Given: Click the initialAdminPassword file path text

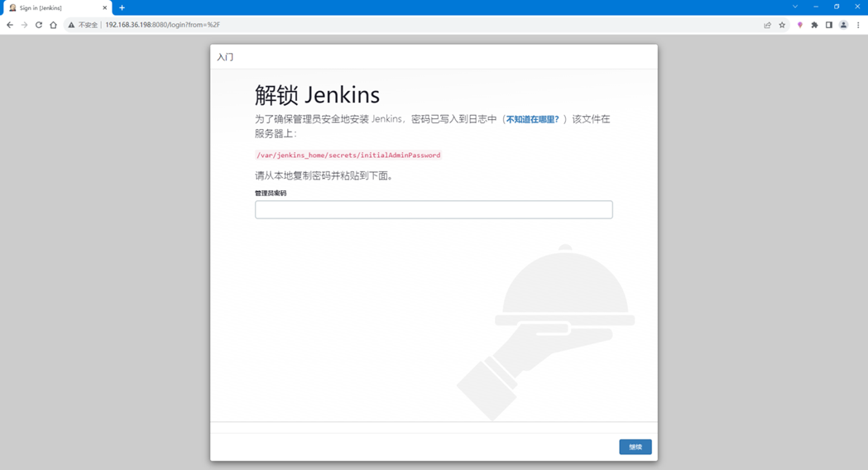Looking at the screenshot, I should (348, 155).
